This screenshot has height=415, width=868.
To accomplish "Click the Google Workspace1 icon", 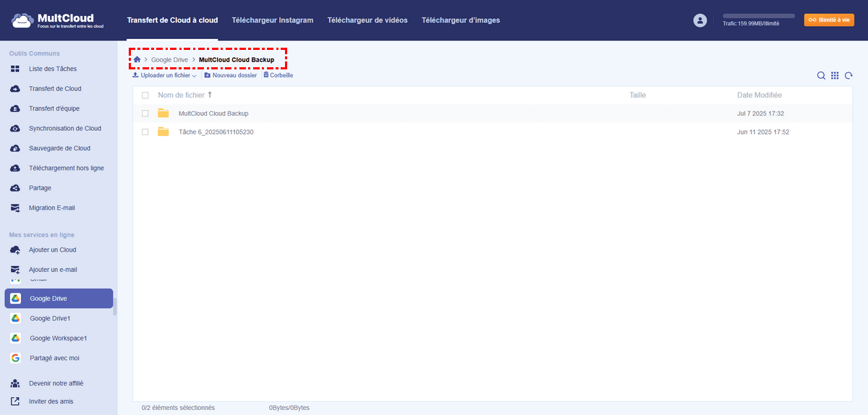I will [15, 338].
